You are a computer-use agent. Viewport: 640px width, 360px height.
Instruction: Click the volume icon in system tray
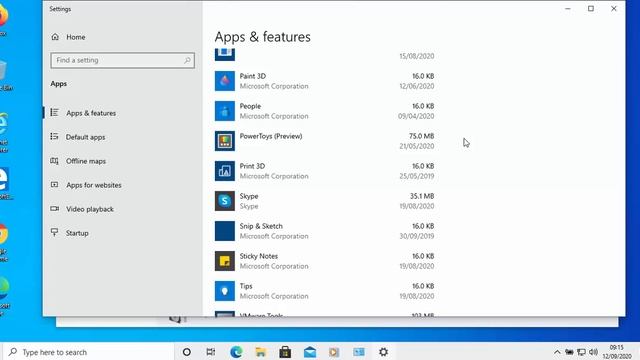[x=593, y=352]
